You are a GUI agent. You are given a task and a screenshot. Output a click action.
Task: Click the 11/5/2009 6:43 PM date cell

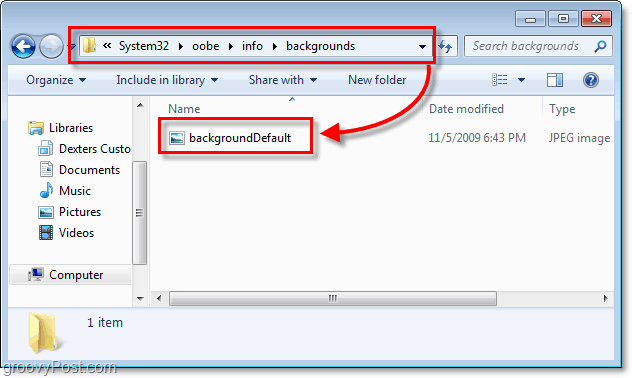(x=477, y=138)
